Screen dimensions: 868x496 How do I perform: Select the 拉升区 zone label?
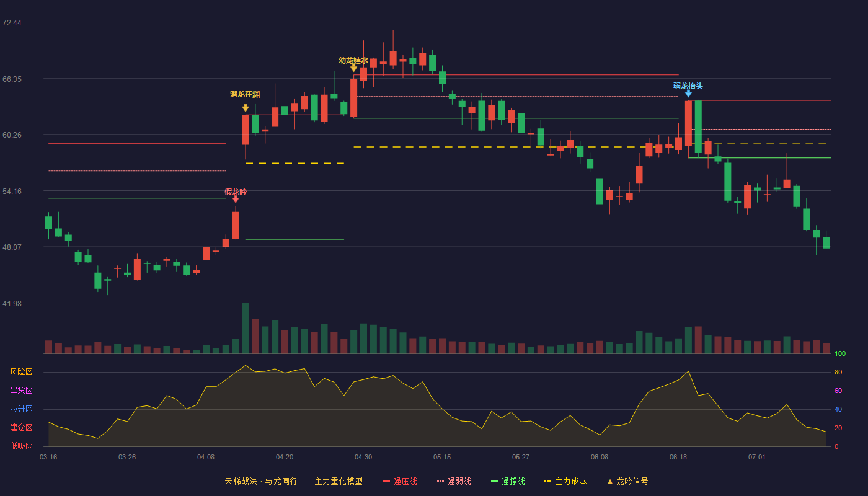tap(21, 409)
